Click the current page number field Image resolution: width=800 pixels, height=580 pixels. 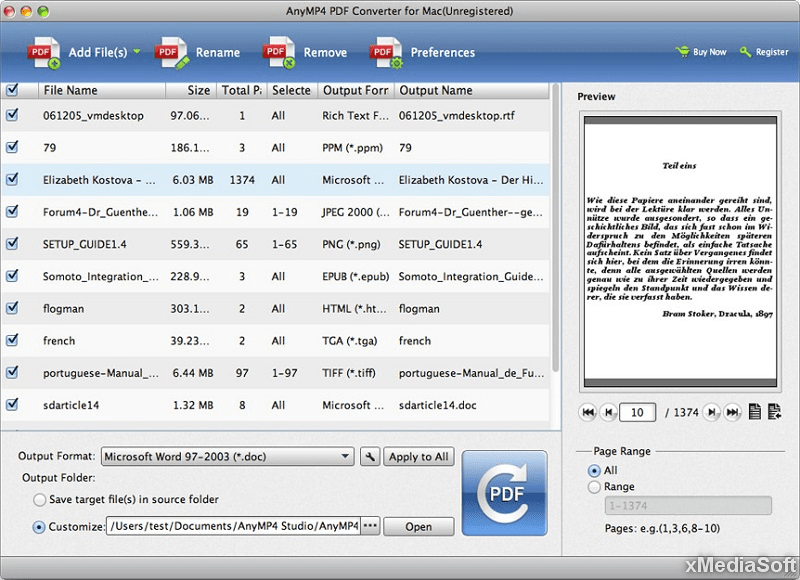tap(637, 412)
